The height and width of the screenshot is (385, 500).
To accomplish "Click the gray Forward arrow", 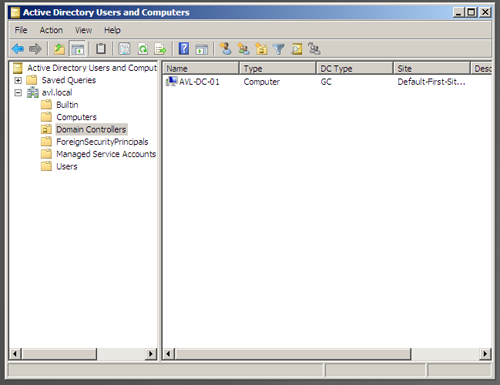I will (x=35, y=49).
